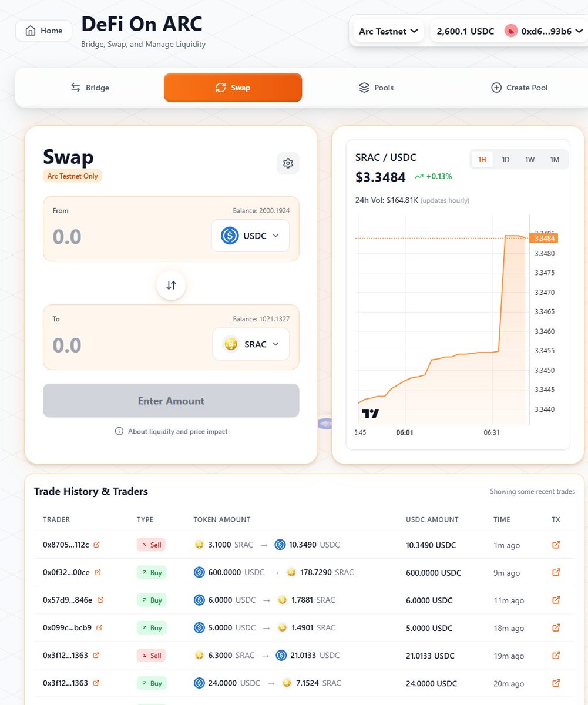Open trader link icon in 24.0000 USDC row
The image size is (588, 705).
coord(96,683)
